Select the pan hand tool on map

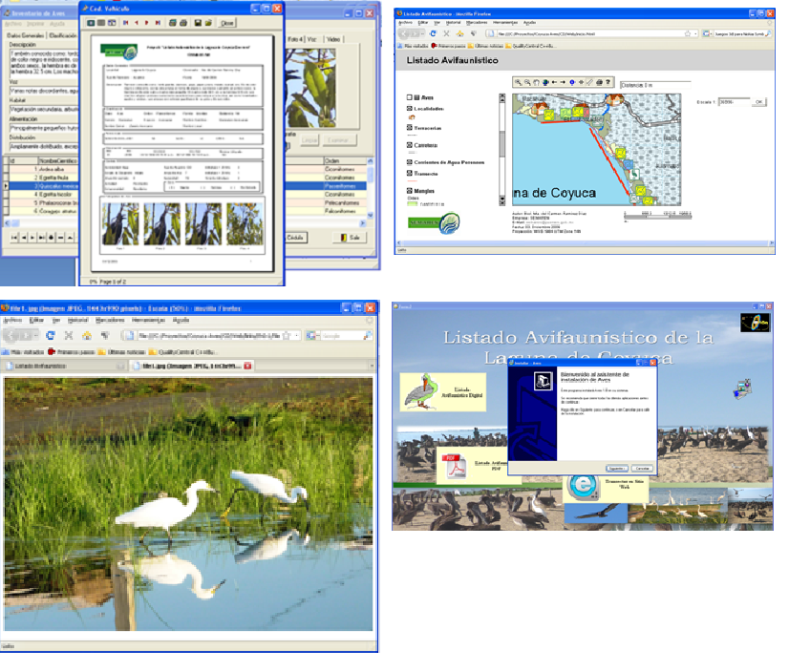(x=538, y=83)
